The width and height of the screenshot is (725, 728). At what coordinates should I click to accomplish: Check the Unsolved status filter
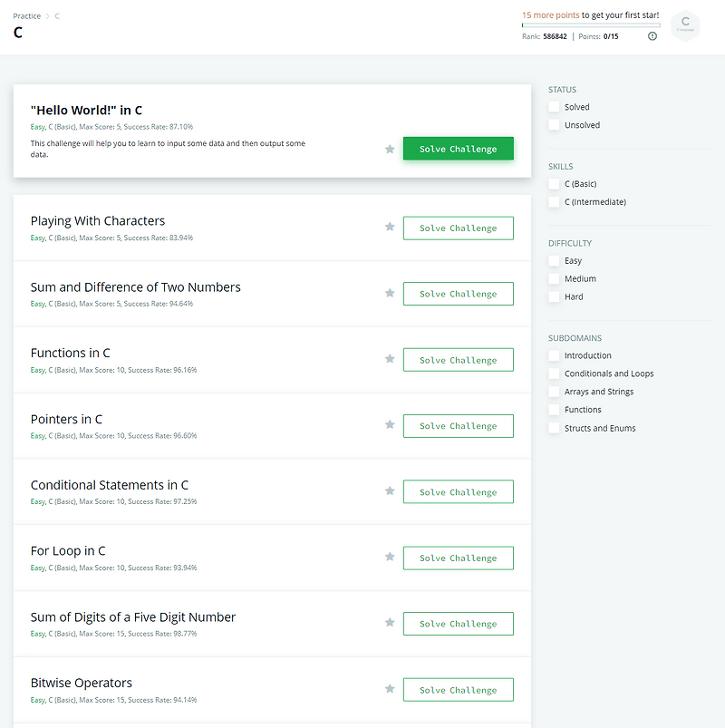(554, 124)
